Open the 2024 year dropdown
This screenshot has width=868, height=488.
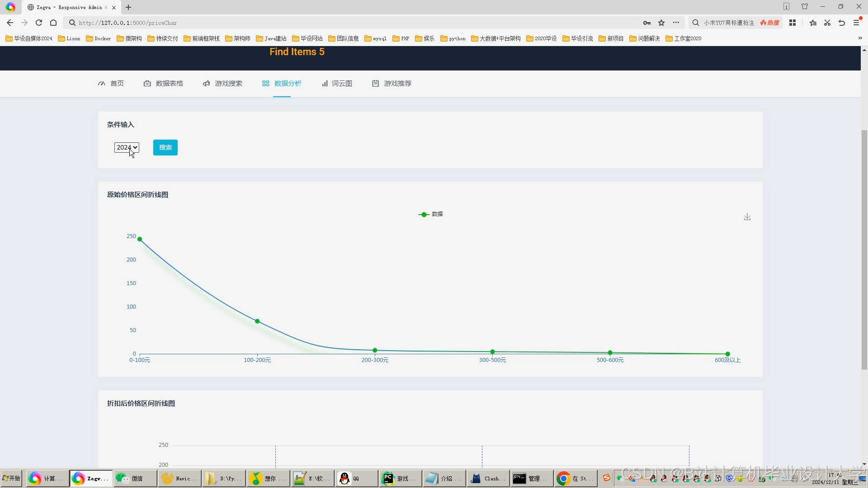coord(127,147)
